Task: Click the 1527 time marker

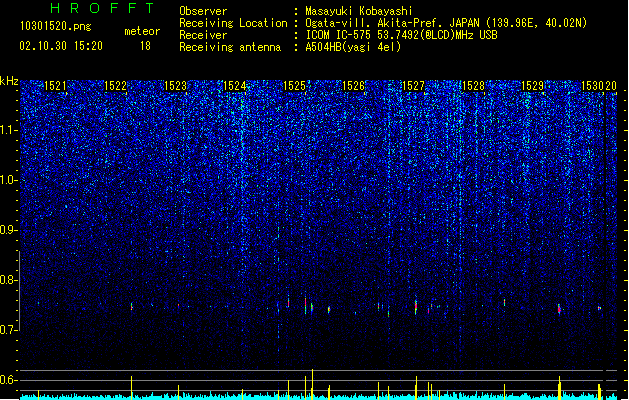Action: (x=413, y=86)
